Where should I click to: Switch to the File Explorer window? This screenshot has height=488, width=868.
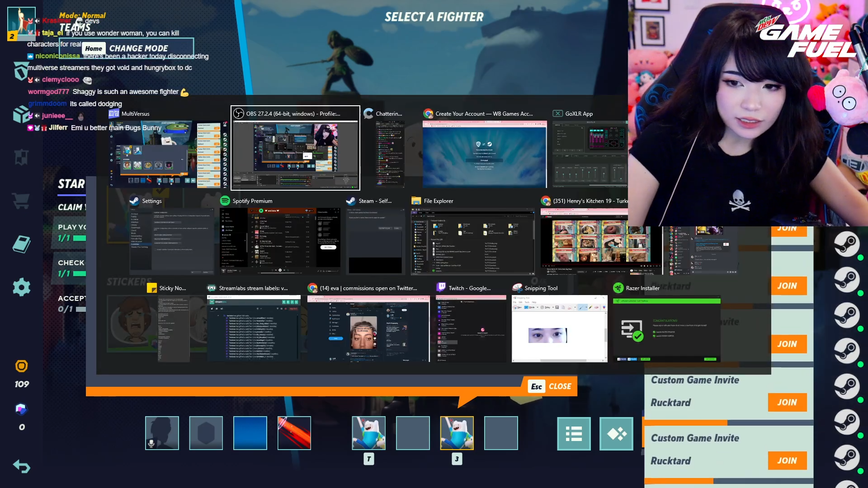tap(472, 241)
